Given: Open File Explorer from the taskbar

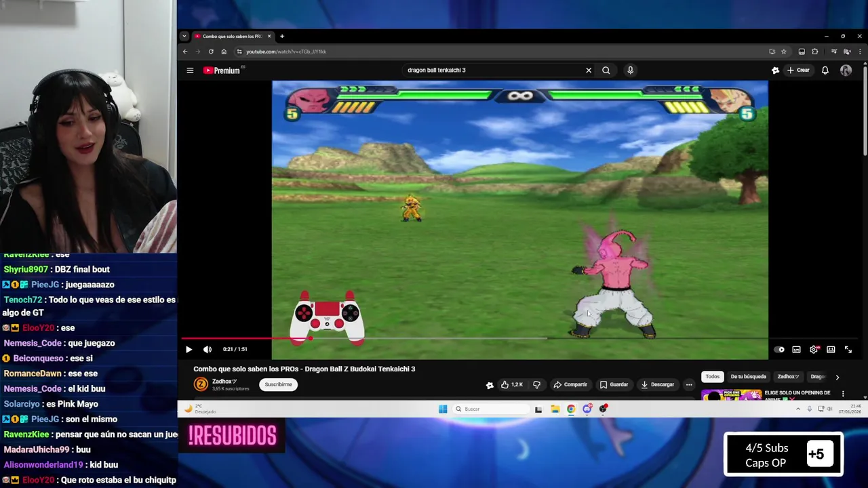Looking at the screenshot, I should tap(555, 409).
